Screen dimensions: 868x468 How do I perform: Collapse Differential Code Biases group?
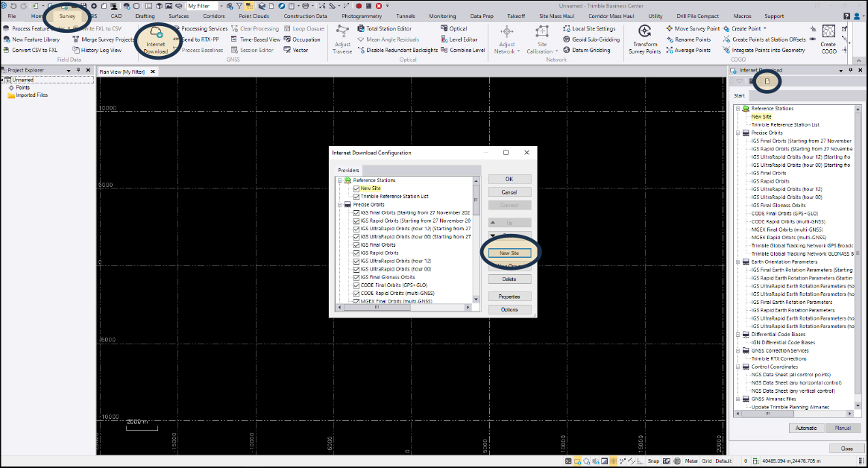pyautogui.click(x=738, y=335)
